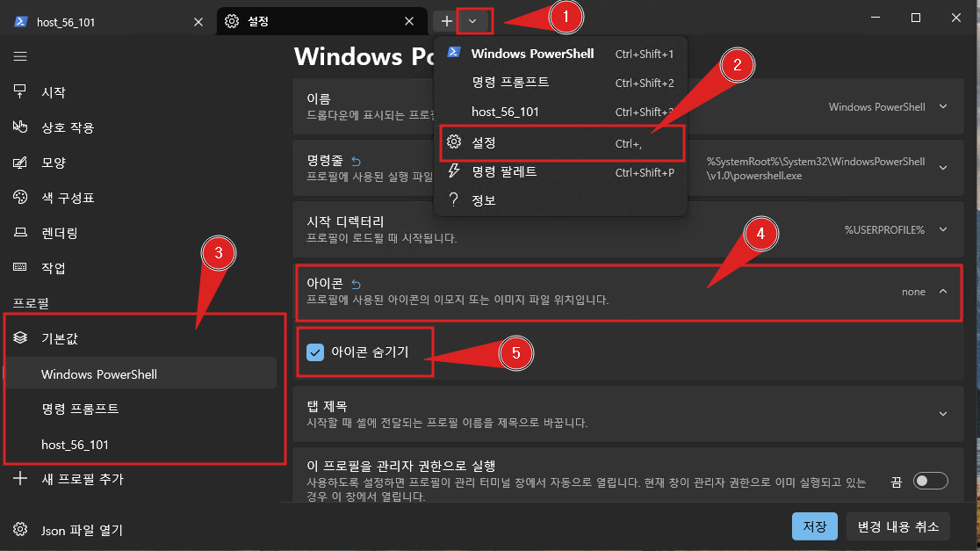This screenshot has width=980, height=551.
Task: Open the new tab dropdown chevron
Action: [473, 21]
